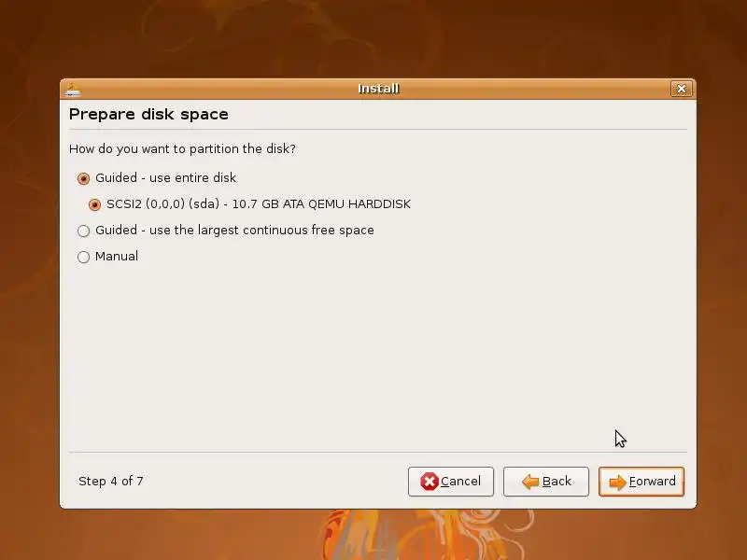Choose the largest continuous free space radio
747x560 pixels.
83,231
